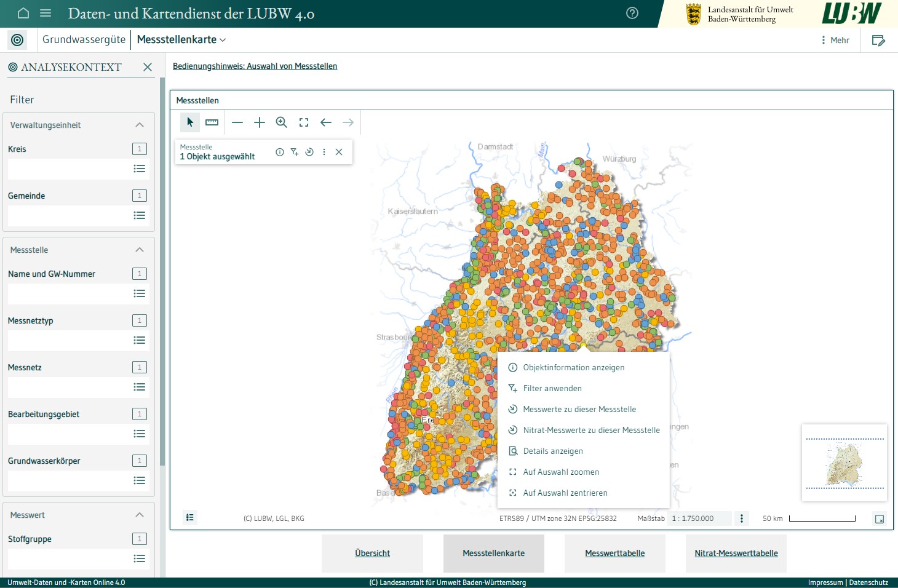Viewport: 898px width, 588px height.
Task: Open Messnetztyp filter value list
Action: point(140,340)
